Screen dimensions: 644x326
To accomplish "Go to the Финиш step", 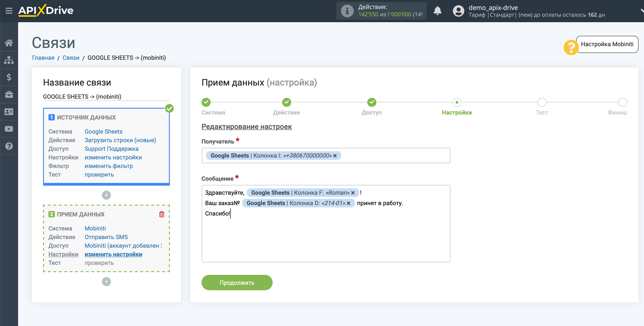I will coord(622,102).
